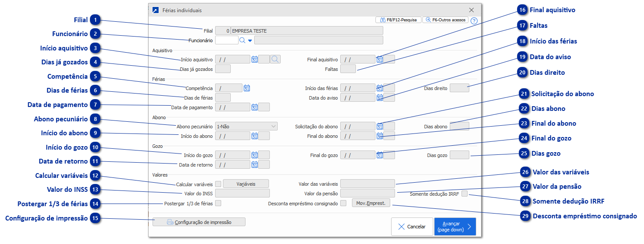Toggle Postergar 1/3 de férias checkbox

pyautogui.click(x=218, y=203)
